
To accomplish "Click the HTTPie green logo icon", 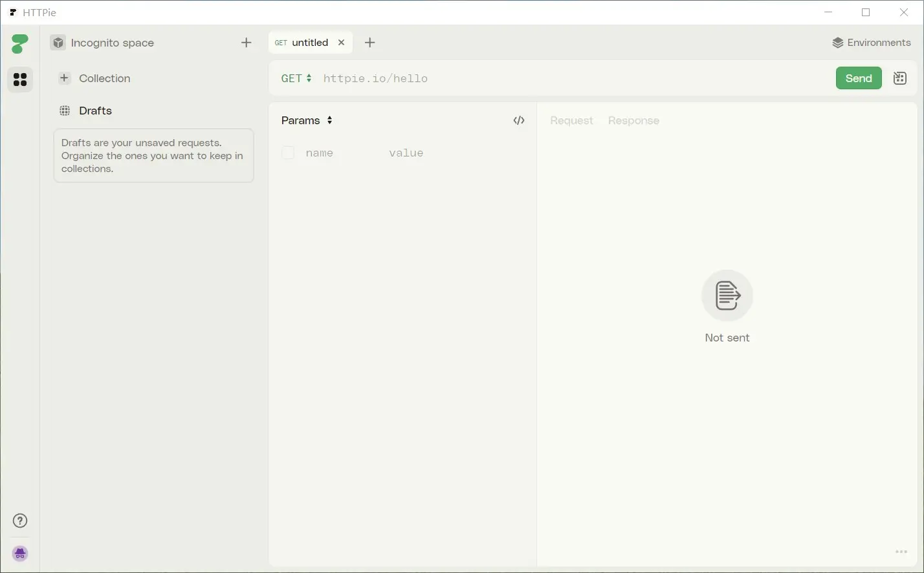I will click(20, 43).
